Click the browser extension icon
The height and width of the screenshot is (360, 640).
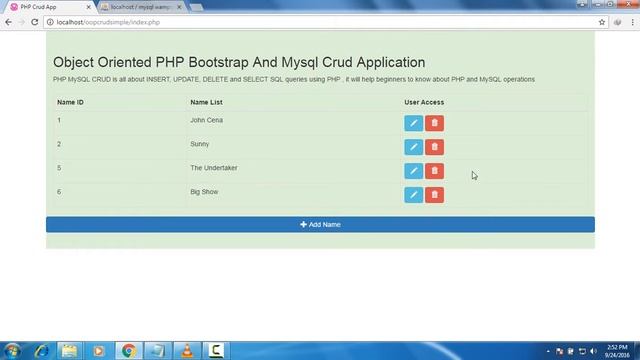[618, 22]
